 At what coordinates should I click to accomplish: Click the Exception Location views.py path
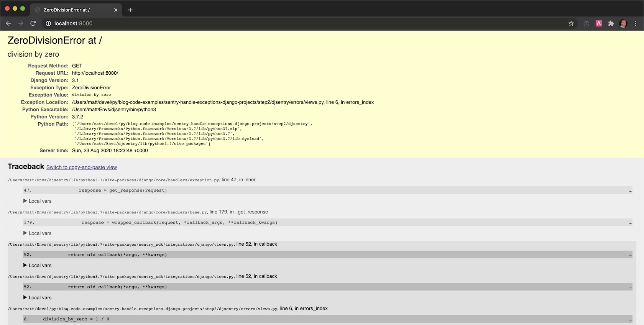[223, 102]
